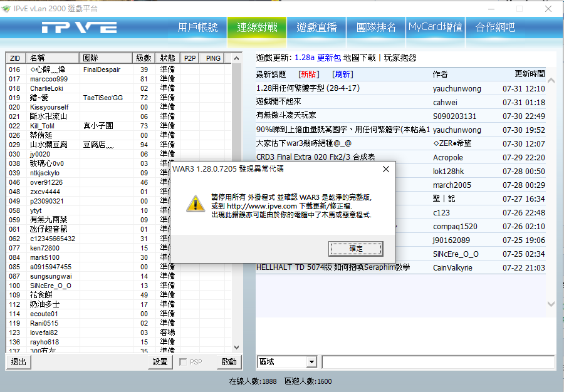Screen dimensions: 564x392
Task: Click the 設置 button
Action: [160, 362]
